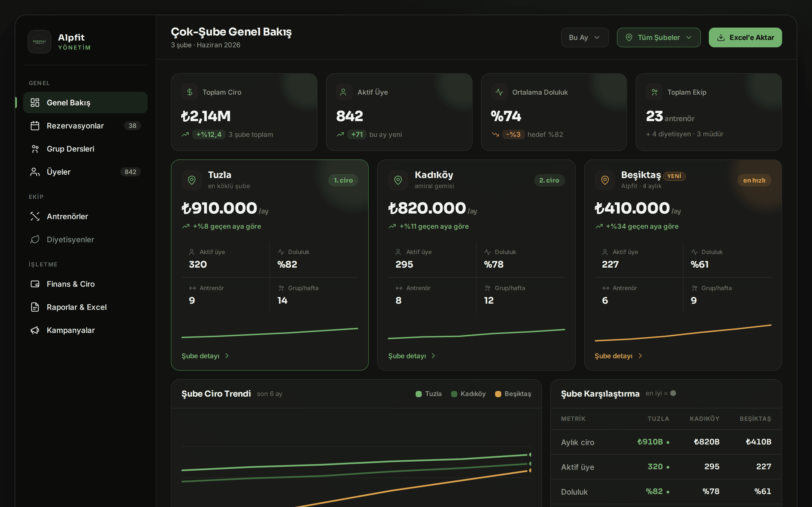This screenshot has height=507, width=812.
Task: Click the Alpfit logo in sidebar
Action: tap(39, 42)
